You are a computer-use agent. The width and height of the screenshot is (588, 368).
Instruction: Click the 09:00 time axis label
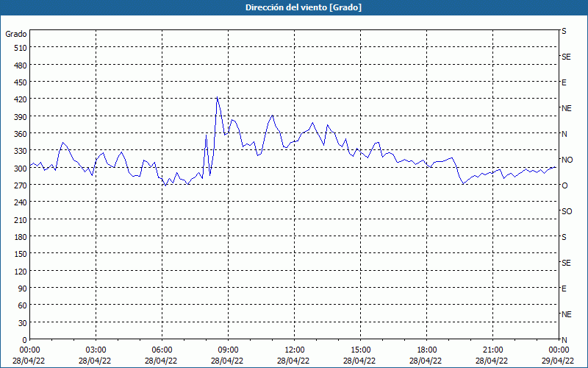[x=228, y=350]
